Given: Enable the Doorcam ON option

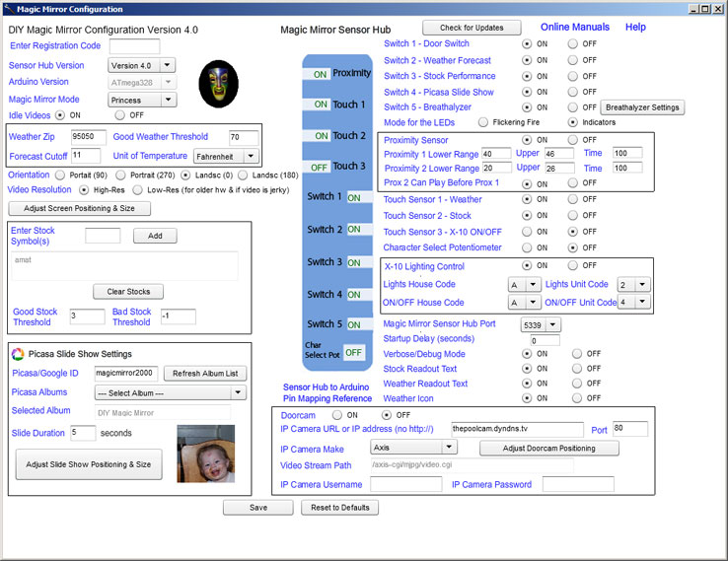Looking at the screenshot, I should (337, 415).
